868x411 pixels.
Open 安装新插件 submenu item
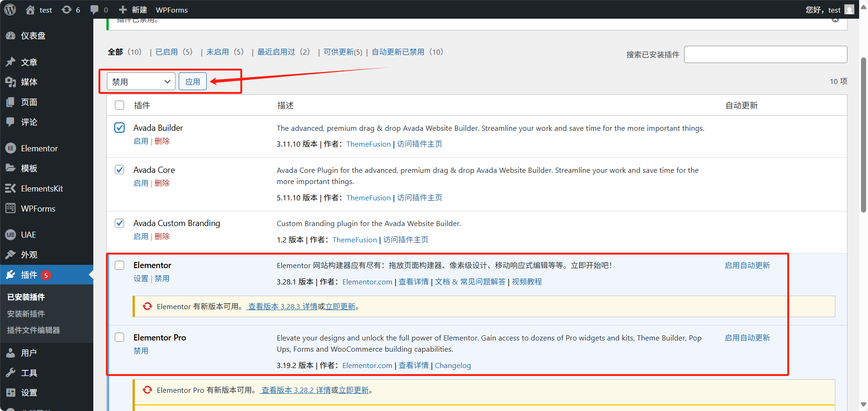[x=26, y=314]
